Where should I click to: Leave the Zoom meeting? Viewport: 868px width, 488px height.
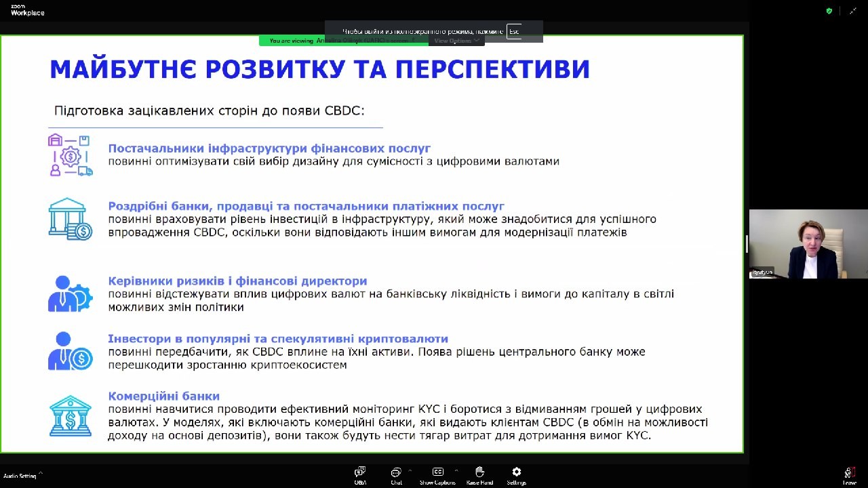(x=849, y=476)
